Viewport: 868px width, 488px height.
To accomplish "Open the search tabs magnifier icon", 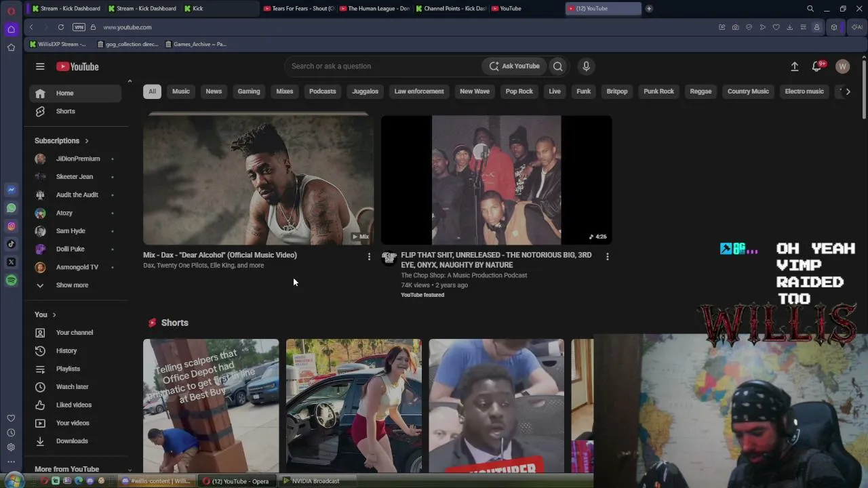I will coord(810,9).
